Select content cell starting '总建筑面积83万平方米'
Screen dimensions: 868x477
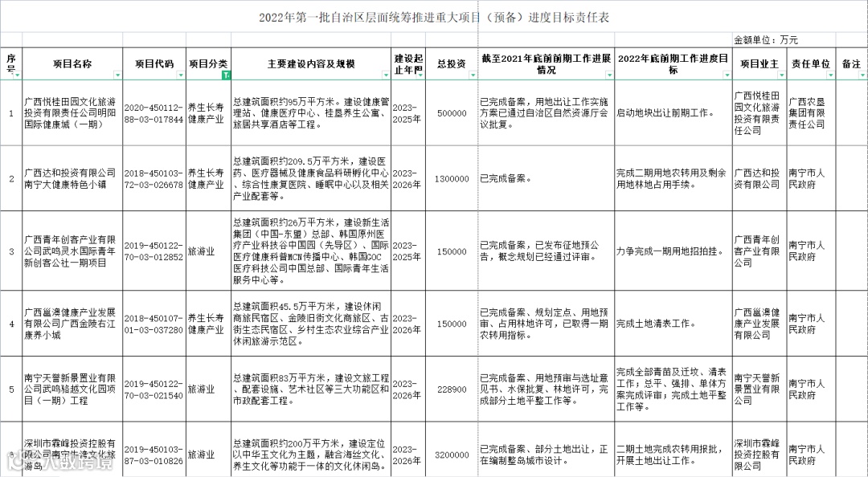311,389
